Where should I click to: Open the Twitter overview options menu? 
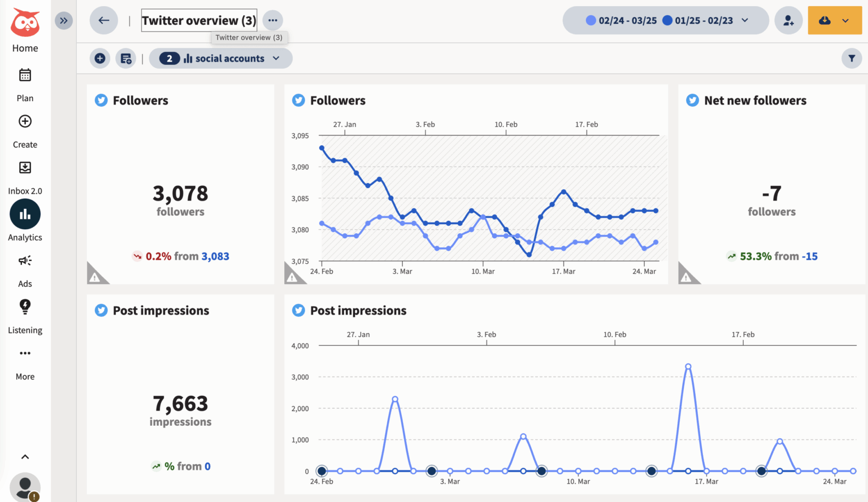pos(272,20)
